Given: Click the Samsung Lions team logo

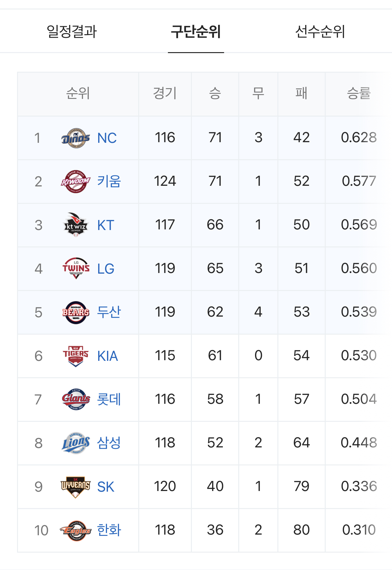Looking at the screenshot, I should [76, 443].
